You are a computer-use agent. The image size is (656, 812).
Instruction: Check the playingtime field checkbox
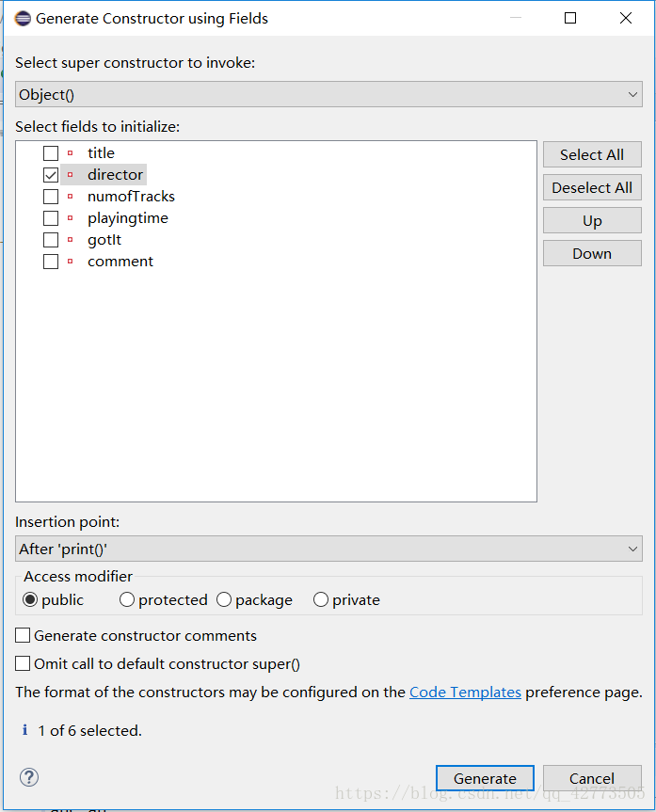[x=51, y=218]
